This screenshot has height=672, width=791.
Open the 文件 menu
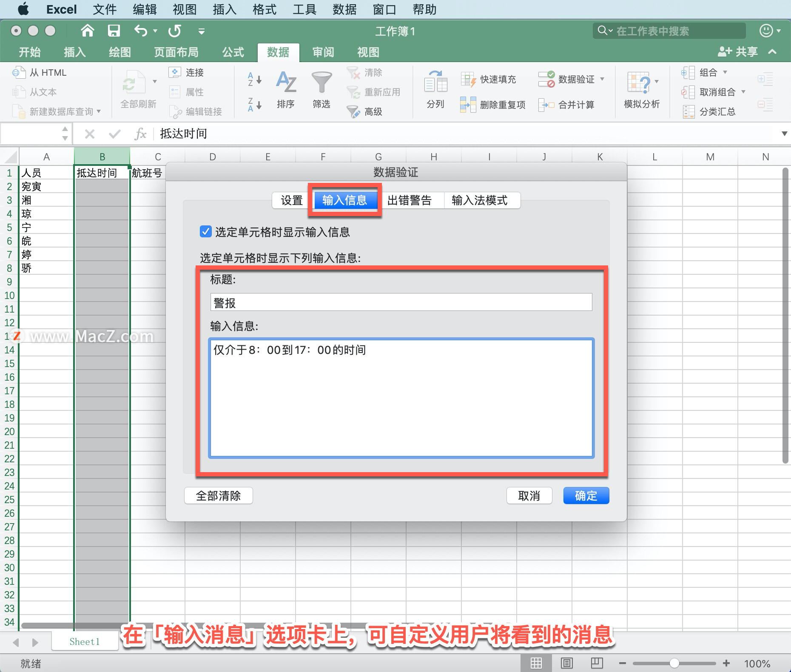(105, 9)
